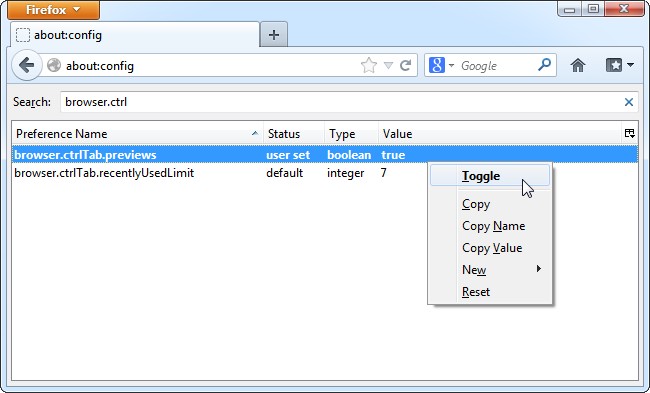Click the Back arrow button
The width and height of the screenshot is (650, 393).
tap(27, 65)
